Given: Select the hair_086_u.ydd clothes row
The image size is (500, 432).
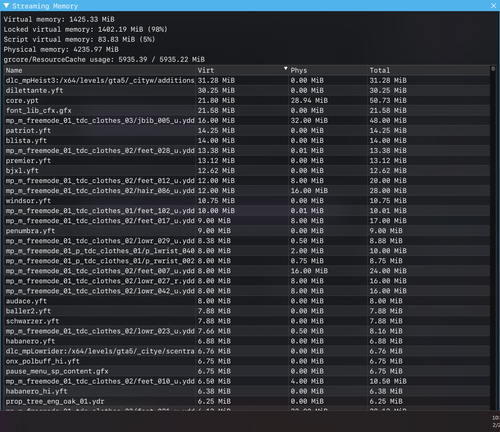Looking at the screenshot, I should 247,191.
